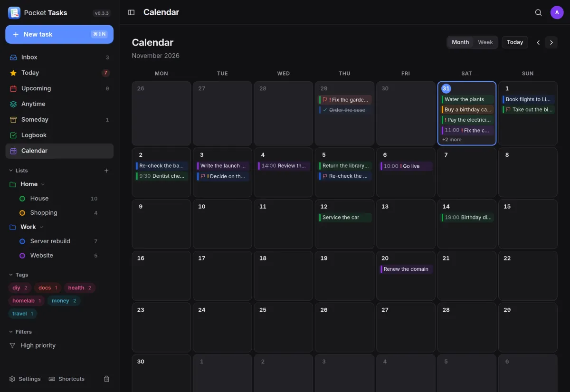Screen dimensions: 570x392
Task: Open the Anytime view
Action: coord(59,104)
